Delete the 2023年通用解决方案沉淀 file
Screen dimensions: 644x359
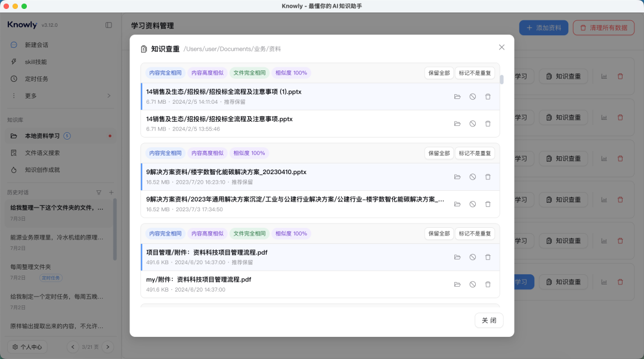pyautogui.click(x=488, y=204)
